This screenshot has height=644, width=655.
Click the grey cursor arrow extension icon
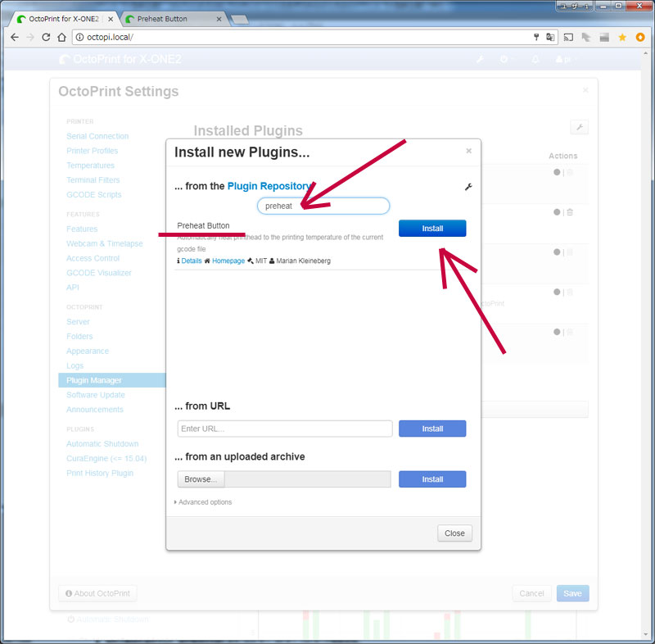point(586,37)
